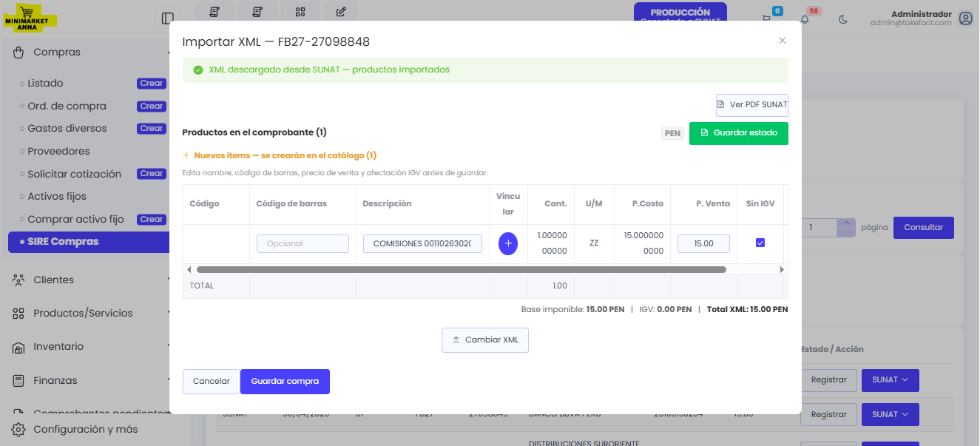This screenshot has width=980, height=446.
Task: Click the Compras shopping bag icon
Action: click(x=18, y=52)
